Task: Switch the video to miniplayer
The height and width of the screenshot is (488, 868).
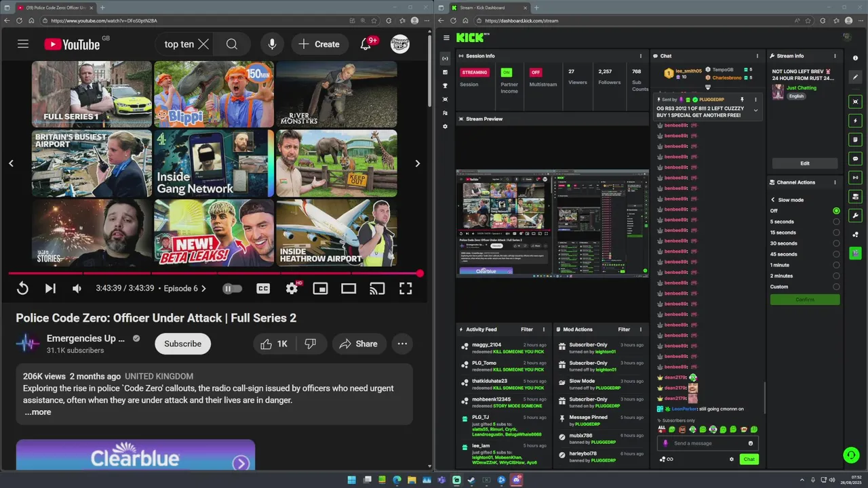Action: pos(320,288)
